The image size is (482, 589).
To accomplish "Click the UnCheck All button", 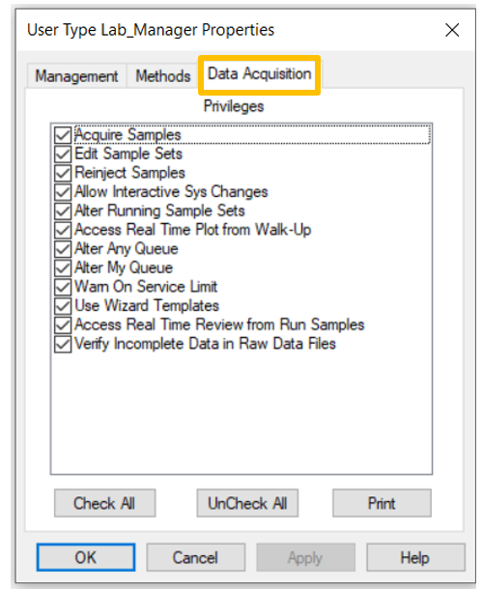I will pyautogui.click(x=248, y=503).
